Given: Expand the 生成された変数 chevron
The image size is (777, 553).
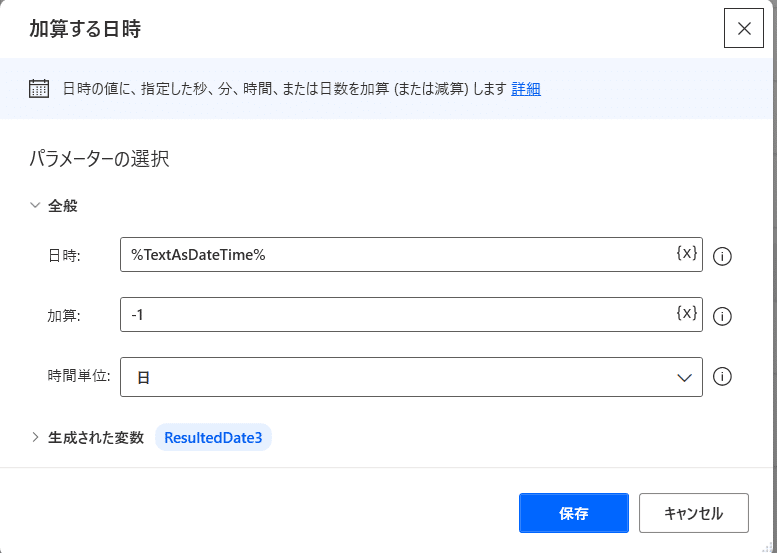Looking at the screenshot, I should 35,437.
